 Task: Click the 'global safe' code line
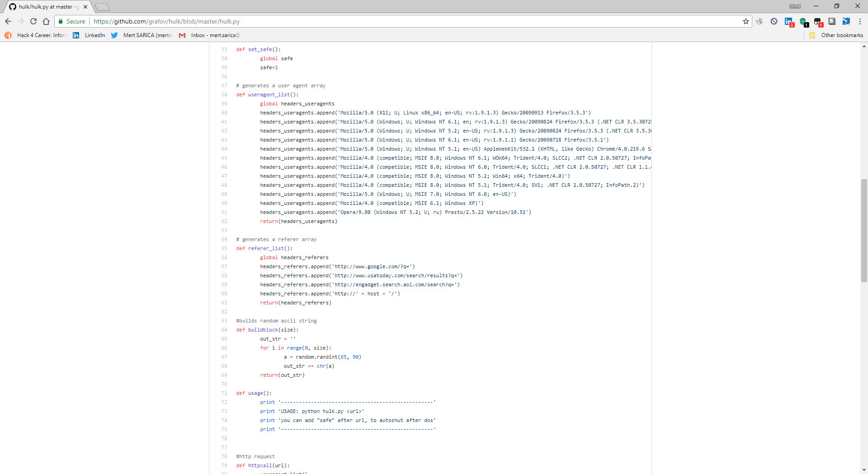[x=276, y=58]
